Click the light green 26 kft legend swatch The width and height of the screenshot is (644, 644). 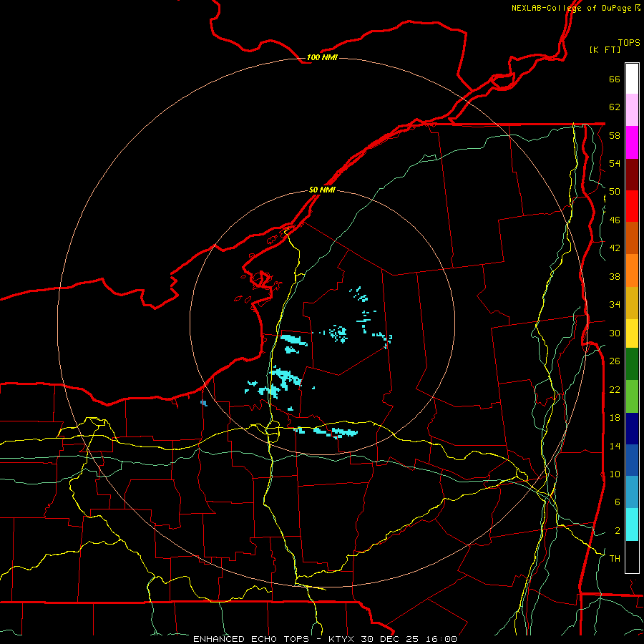coord(632,396)
